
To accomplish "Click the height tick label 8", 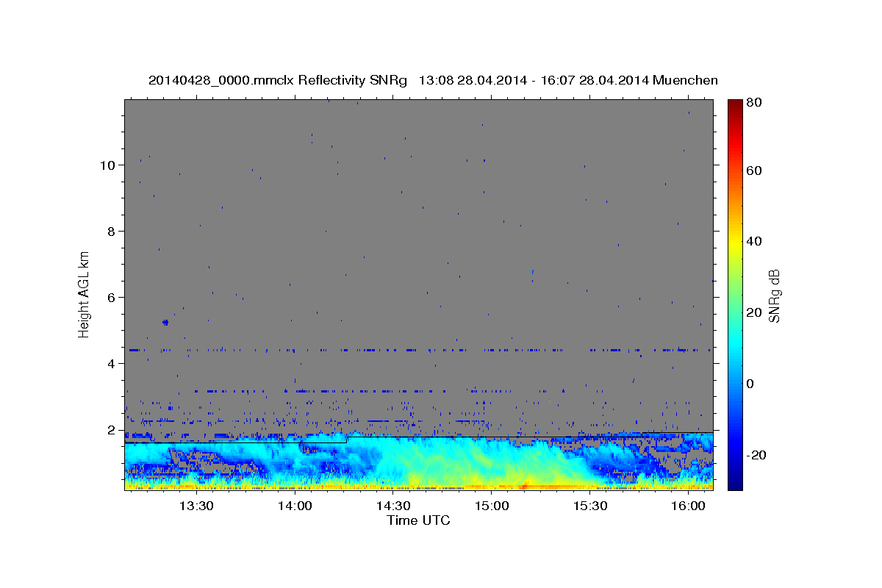I will [112, 231].
